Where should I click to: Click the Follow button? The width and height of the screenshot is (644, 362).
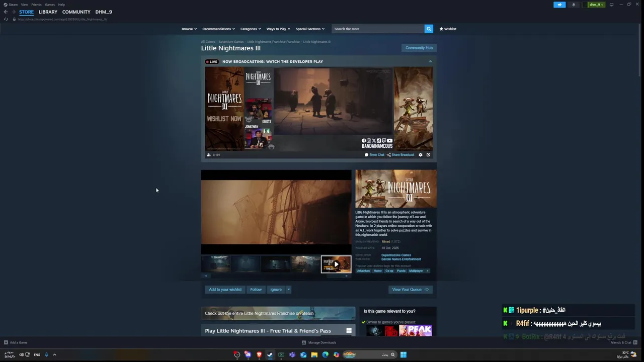click(256, 290)
